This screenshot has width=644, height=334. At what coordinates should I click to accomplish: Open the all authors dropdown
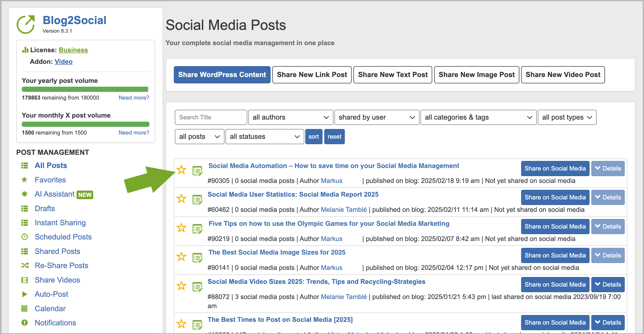291,117
